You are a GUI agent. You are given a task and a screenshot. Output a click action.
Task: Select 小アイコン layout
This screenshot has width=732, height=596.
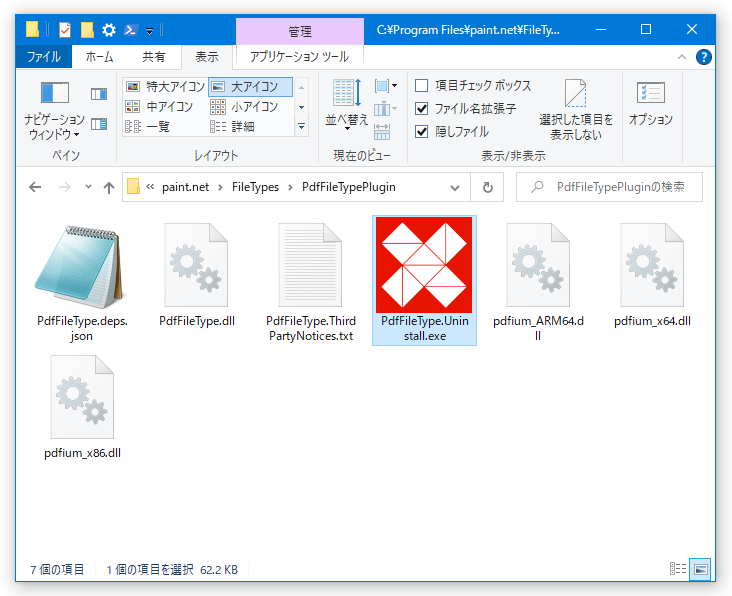click(244, 107)
